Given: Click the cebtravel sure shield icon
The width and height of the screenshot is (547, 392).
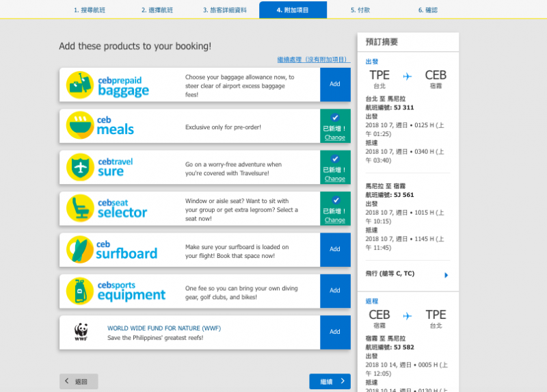Looking at the screenshot, I should tap(80, 167).
